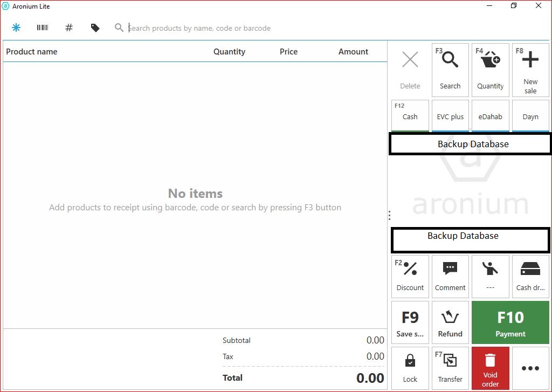Start a New sale with the plus button
This screenshot has height=392, width=552.
530,70
